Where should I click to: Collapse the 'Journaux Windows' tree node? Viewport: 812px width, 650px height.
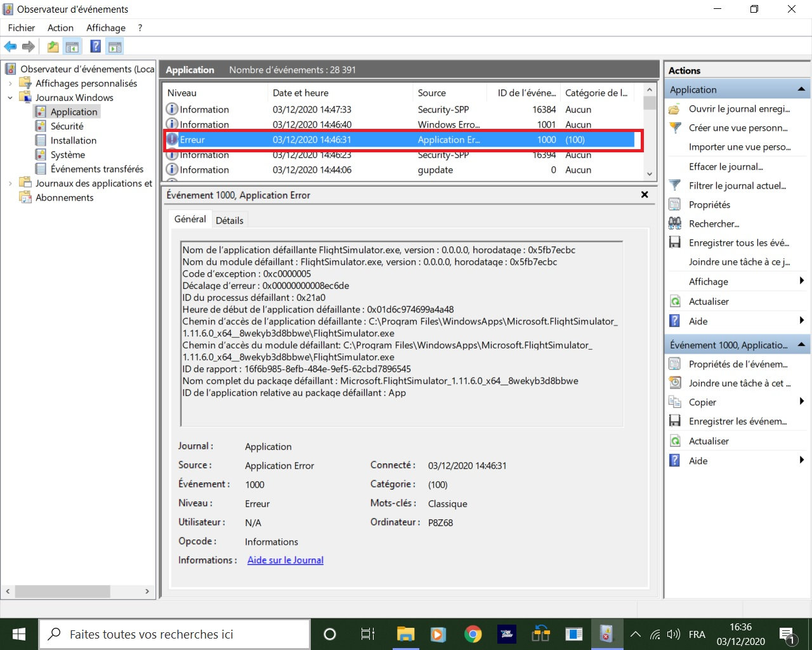click(x=10, y=98)
